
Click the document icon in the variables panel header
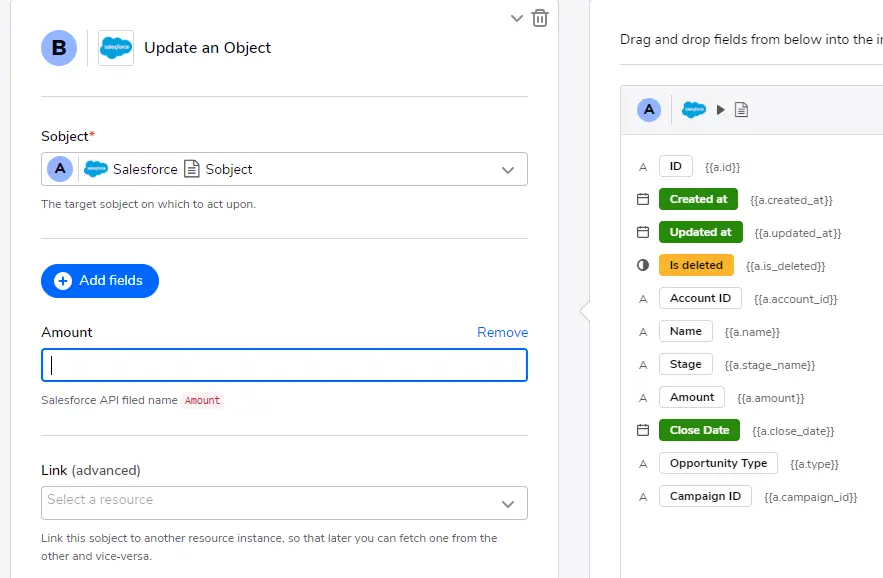(741, 109)
